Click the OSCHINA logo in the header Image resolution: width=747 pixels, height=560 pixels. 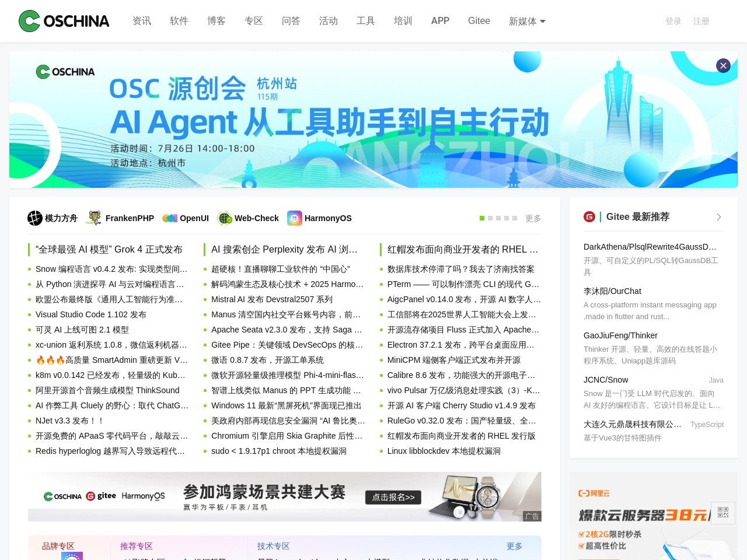click(x=63, y=20)
